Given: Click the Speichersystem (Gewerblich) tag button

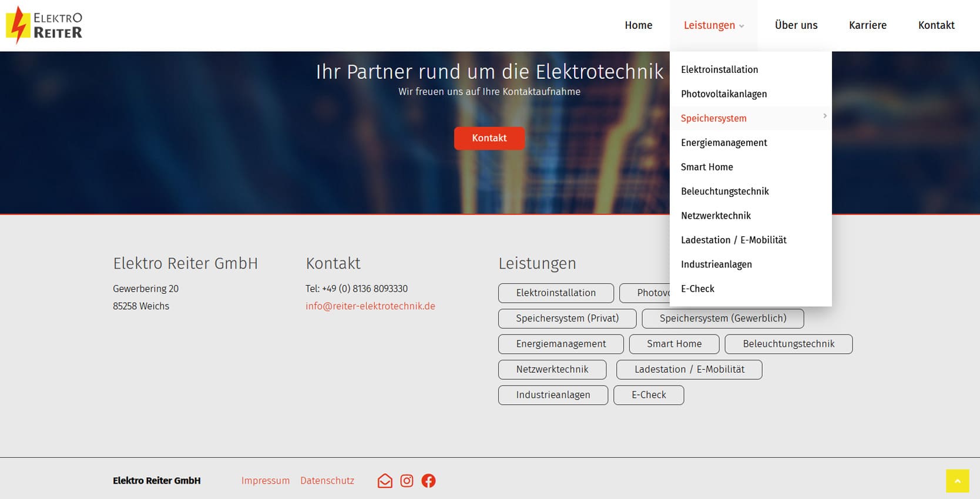Looking at the screenshot, I should 722,319.
